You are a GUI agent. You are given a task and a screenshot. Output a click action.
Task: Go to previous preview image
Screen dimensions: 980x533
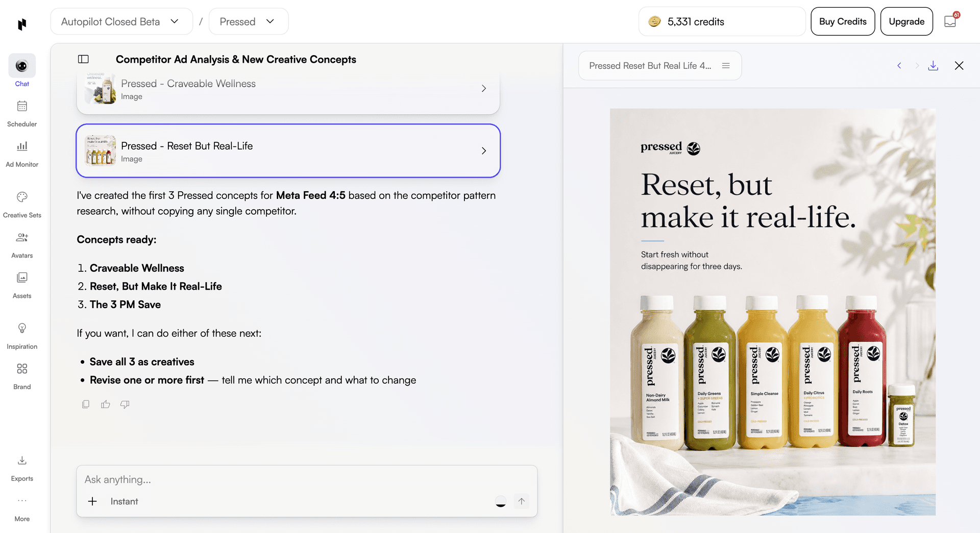[899, 65]
